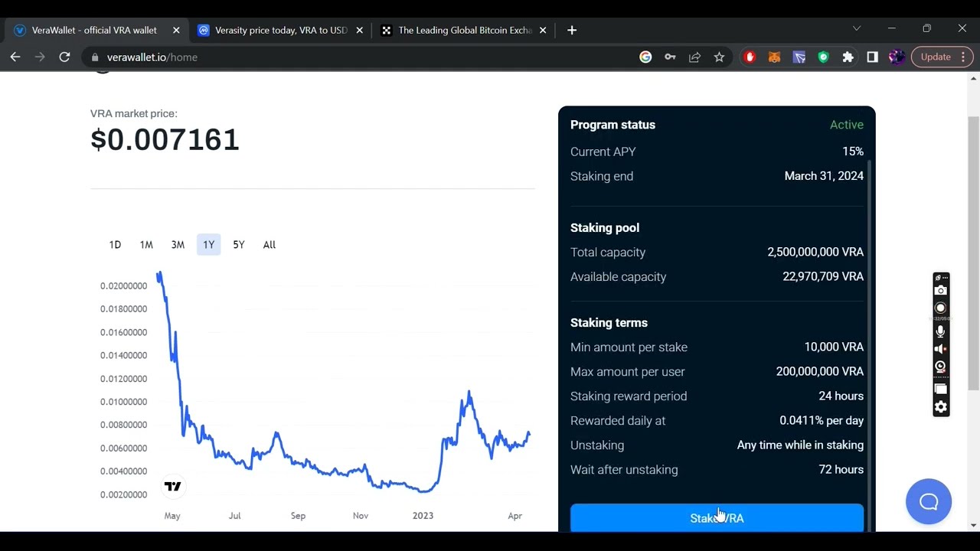Select the VeraWallet official VRA wallet tab
Screen dimensions: 980x551
(94, 30)
